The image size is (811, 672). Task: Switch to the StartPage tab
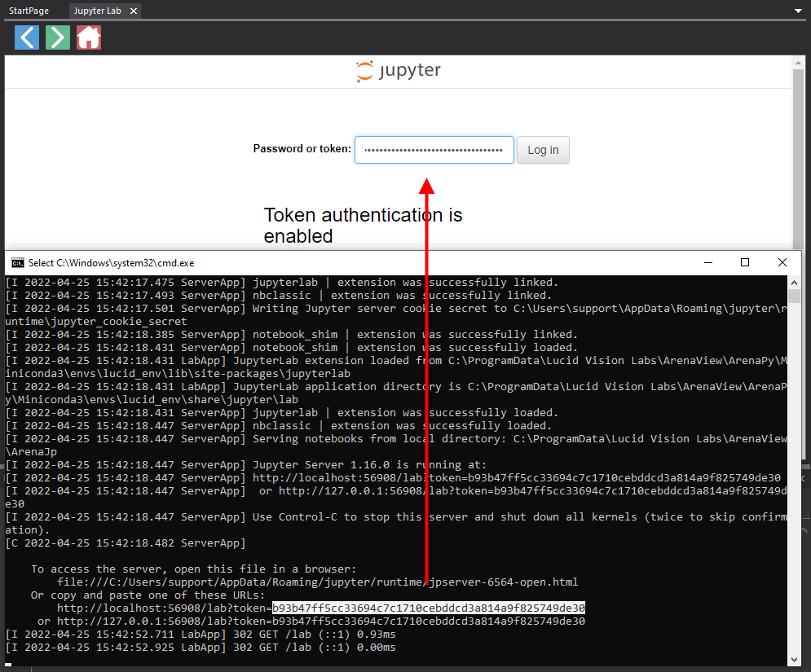29,11
